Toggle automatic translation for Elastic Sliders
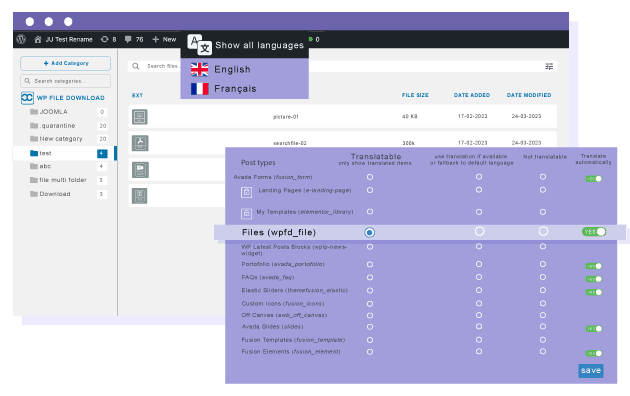This screenshot has height=396, width=630. [x=594, y=292]
